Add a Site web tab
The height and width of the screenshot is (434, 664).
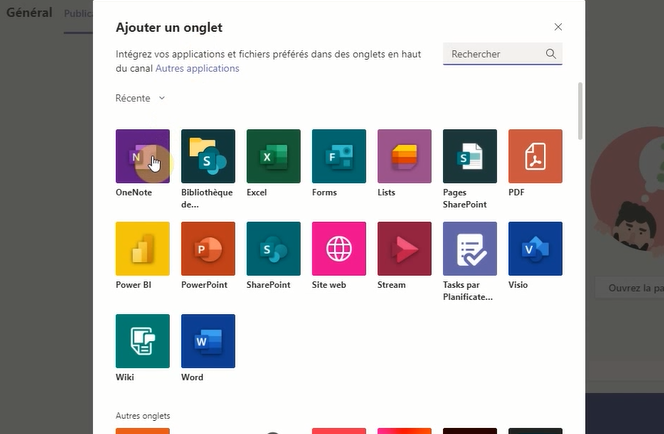point(339,249)
